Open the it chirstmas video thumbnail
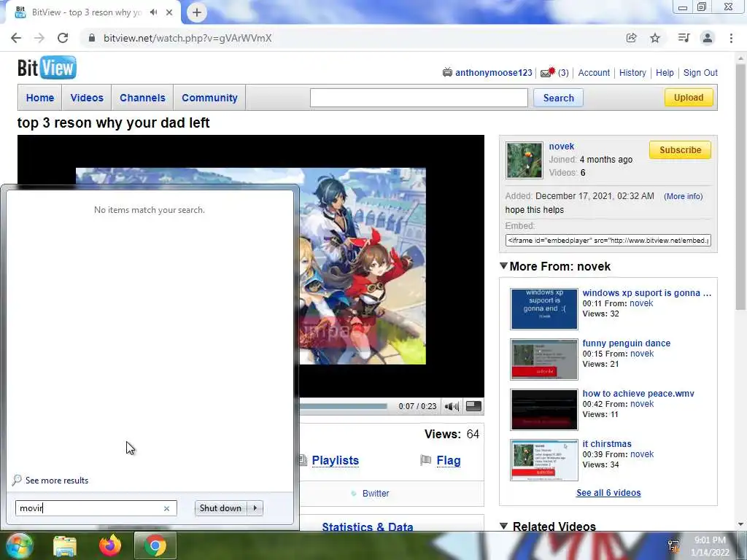This screenshot has height=560, width=747. pyautogui.click(x=544, y=460)
